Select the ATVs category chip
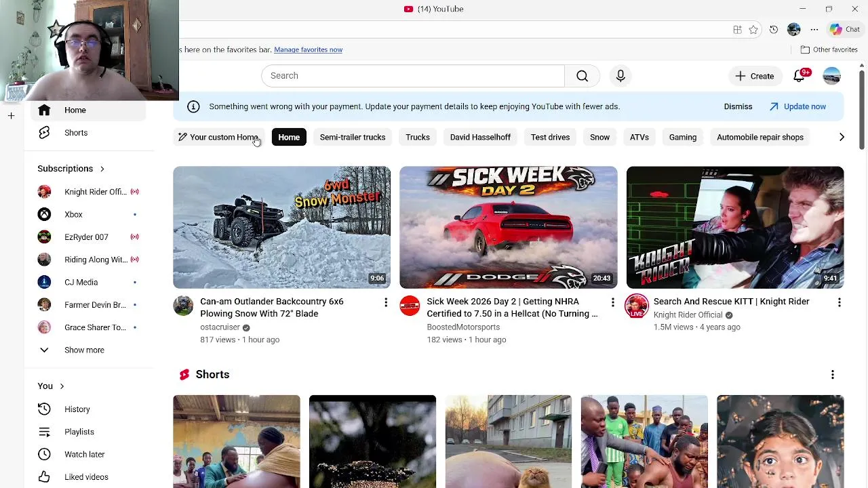The width and height of the screenshot is (868, 488). pyautogui.click(x=639, y=138)
